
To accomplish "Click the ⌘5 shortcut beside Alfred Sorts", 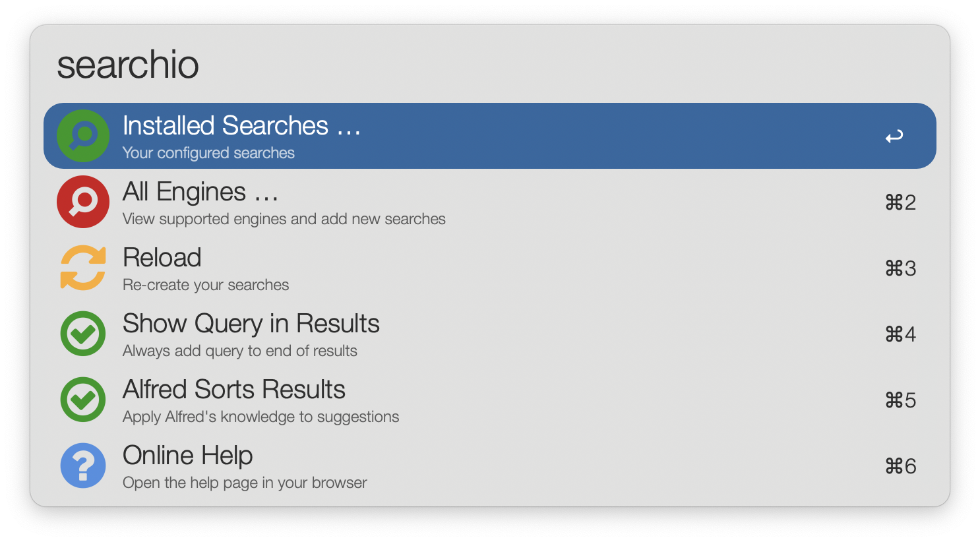I will [x=900, y=400].
